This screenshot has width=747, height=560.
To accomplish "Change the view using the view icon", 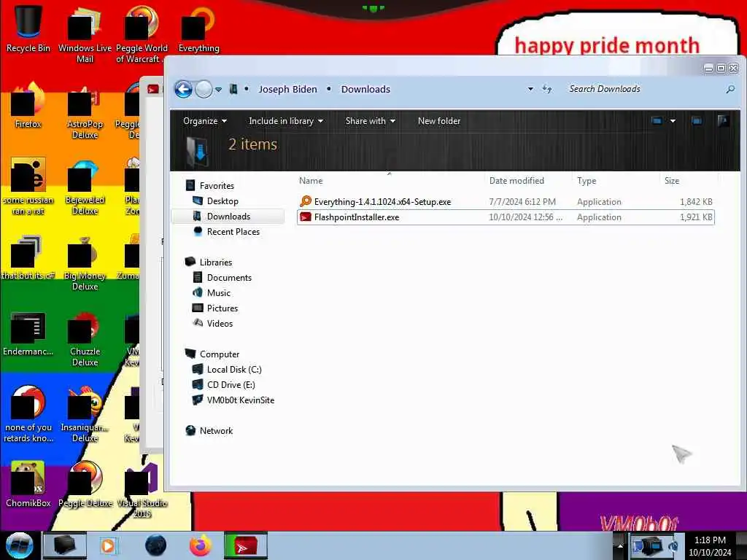I will point(657,121).
